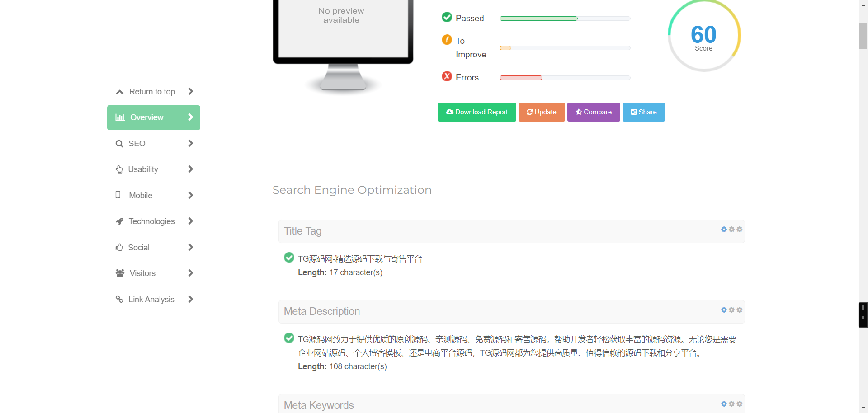Screen dimensions: 868x413
Task: Expand the SEO section chevron arrow
Action: coord(190,144)
